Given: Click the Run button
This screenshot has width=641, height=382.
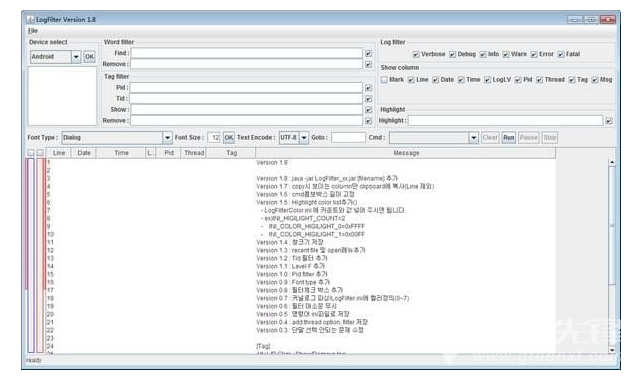Looking at the screenshot, I should [509, 138].
